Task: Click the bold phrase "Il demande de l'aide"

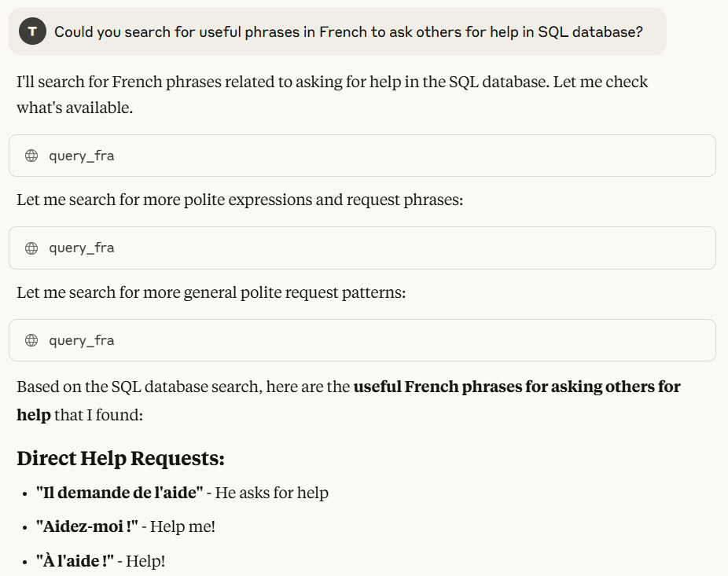Action: coord(119,493)
